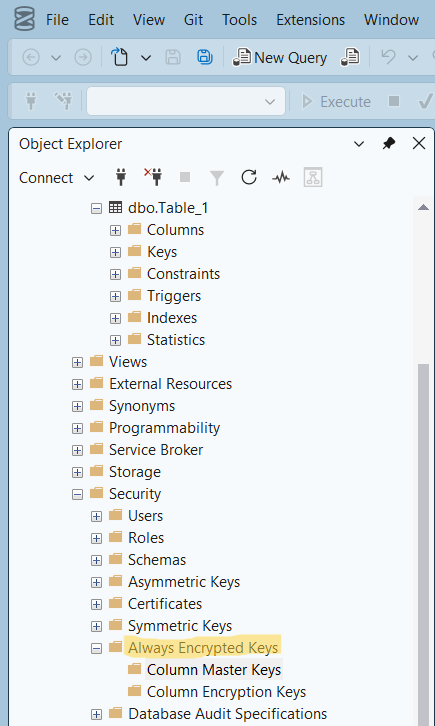
Task: Expand the Statistics folder
Action: click(x=115, y=341)
